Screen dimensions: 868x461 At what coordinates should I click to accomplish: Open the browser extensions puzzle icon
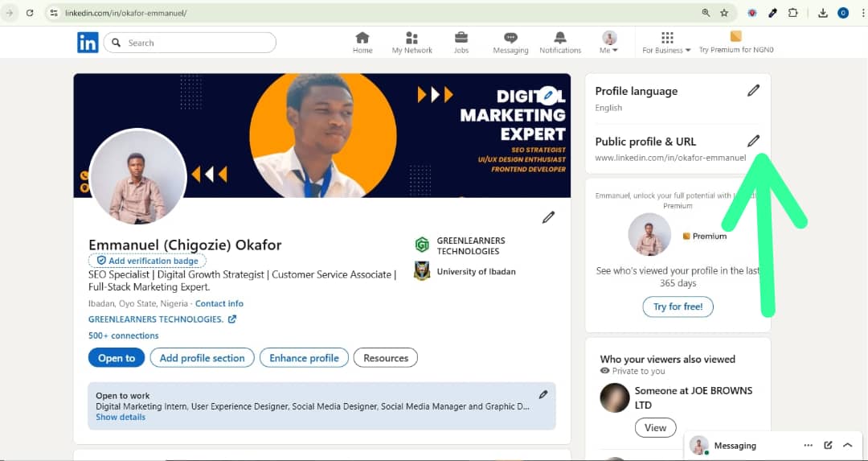(x=792, y=13)
